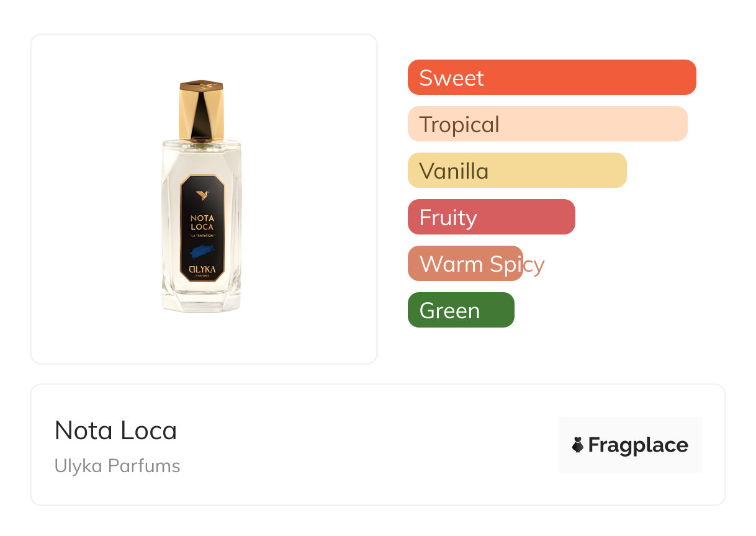Image resolution: width=756 pixels, height=536 pixels.
Task: Select the Sweet accord bar
Action: [551, 78]
